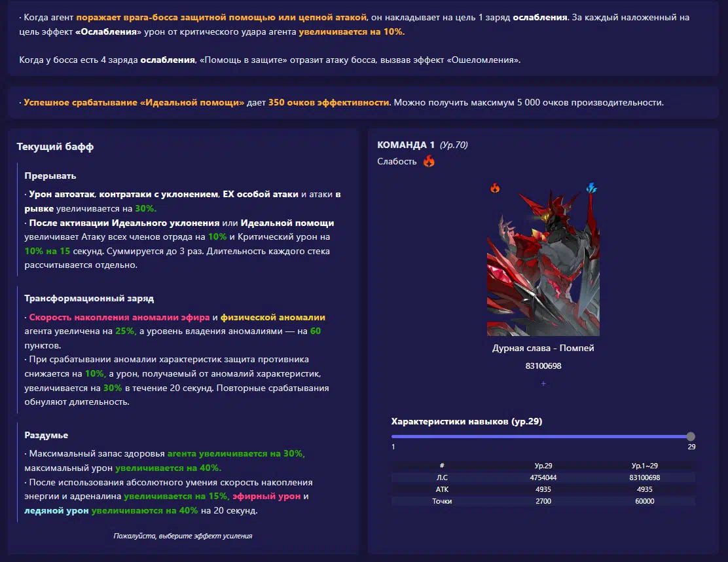Click the # column header in the stats table
Image resolution: width=728 pixels, height=562 pixels.
point(442,466)
